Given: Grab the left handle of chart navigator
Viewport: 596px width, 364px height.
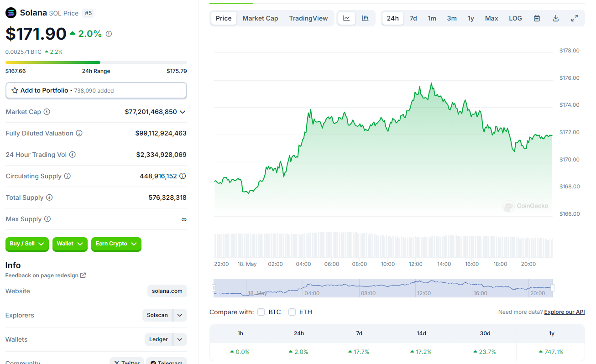Looking at the screenshot, I should click(214, 288).
